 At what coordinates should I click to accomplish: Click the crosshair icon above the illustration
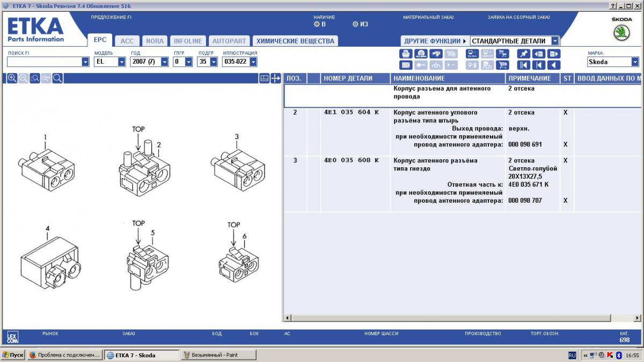[x=275, y=78]
